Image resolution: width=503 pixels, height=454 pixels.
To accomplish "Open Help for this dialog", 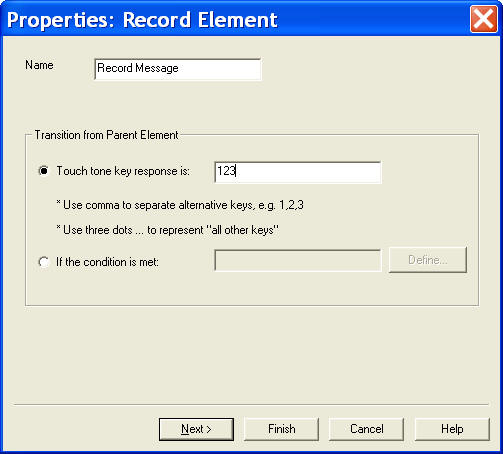I will 452,429.
